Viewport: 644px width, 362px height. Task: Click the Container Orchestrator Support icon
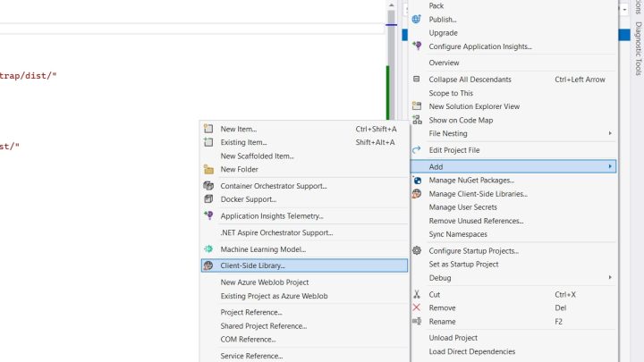(208, 186)
